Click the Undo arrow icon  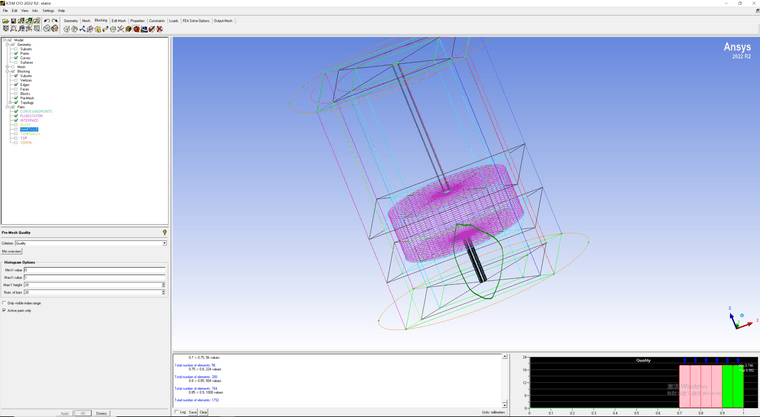point(47,21)
